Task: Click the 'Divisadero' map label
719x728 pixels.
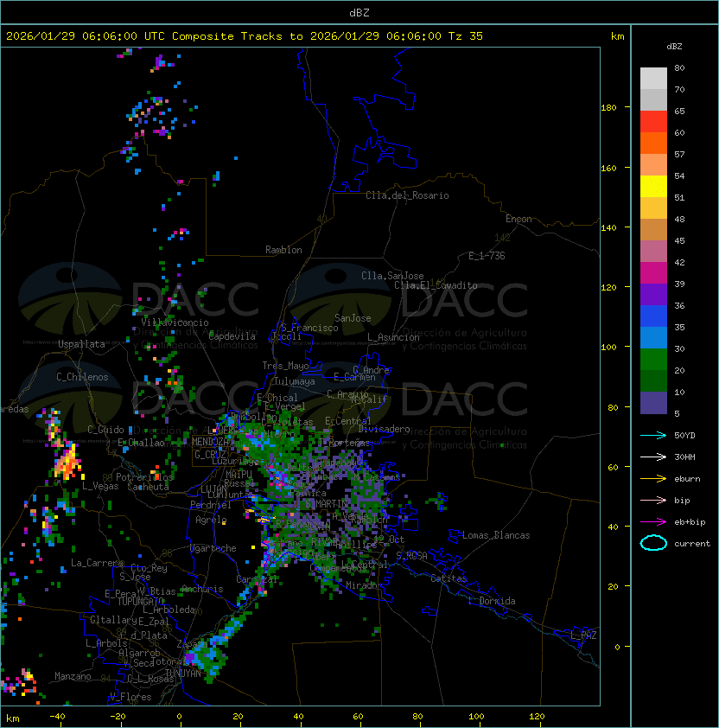Action: click(384, 429)
